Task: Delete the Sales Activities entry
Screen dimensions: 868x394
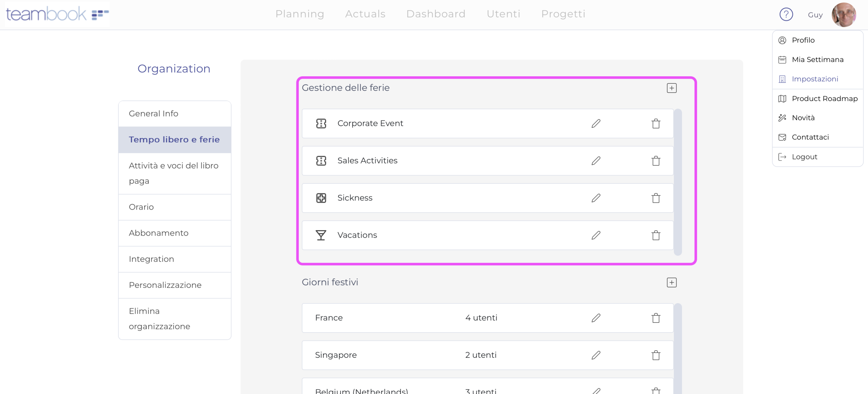Action: click(656, 161)
